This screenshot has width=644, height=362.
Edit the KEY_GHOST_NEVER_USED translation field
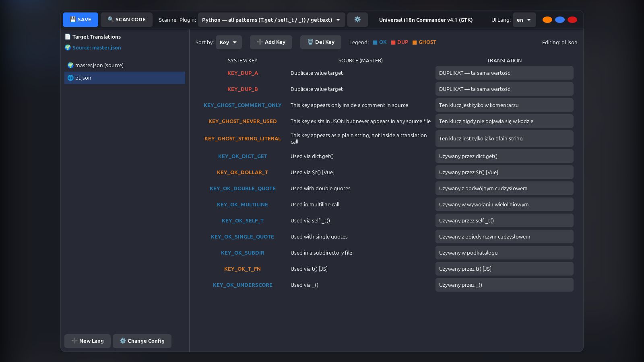point(504,121)
